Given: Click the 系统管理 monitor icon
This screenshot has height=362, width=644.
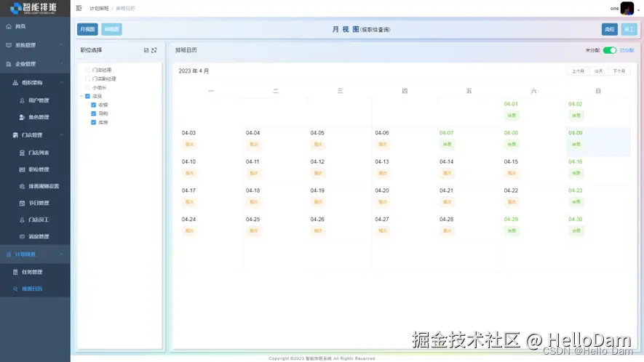Looking at the screenshot, I should 9,45.
